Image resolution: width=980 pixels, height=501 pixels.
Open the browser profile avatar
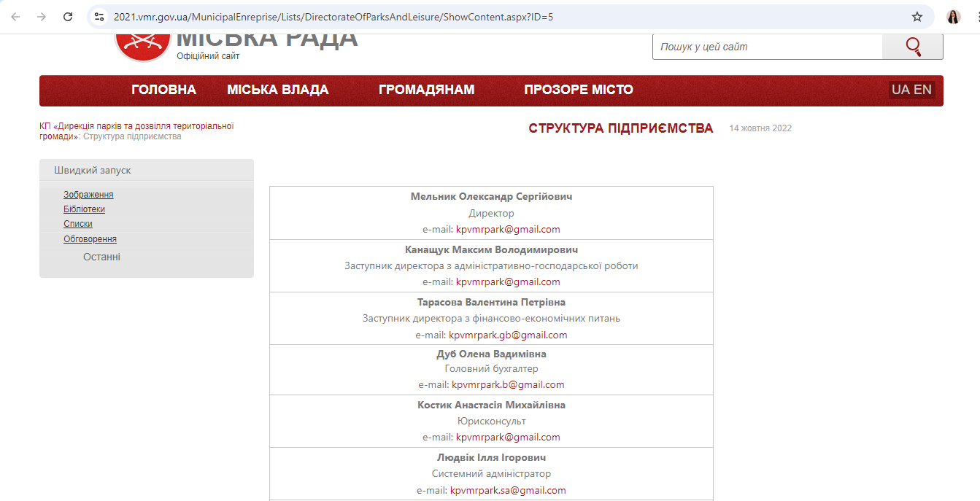click(954, 17)
